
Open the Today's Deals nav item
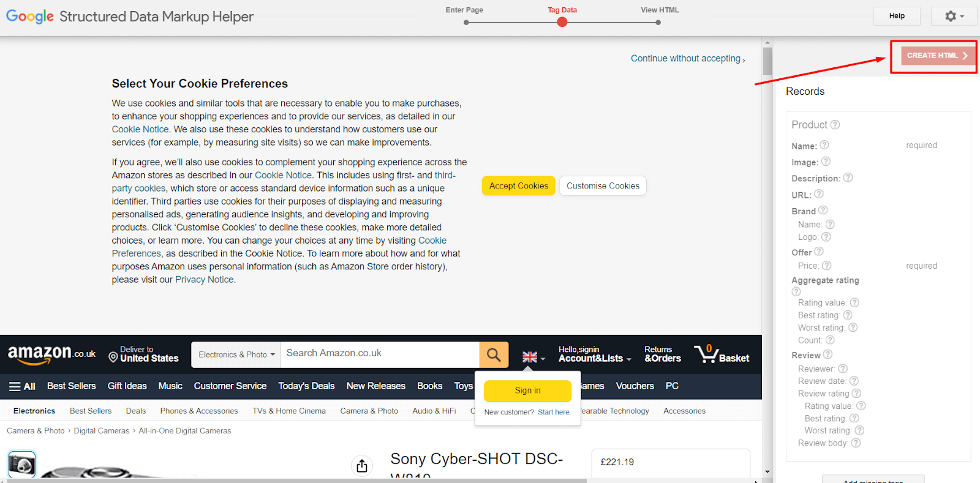click(x=306, y=386)
